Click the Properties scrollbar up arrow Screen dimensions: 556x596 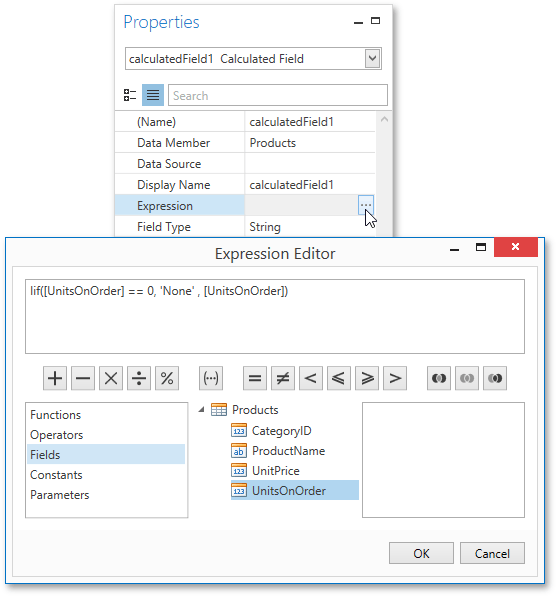click(384, 119)
